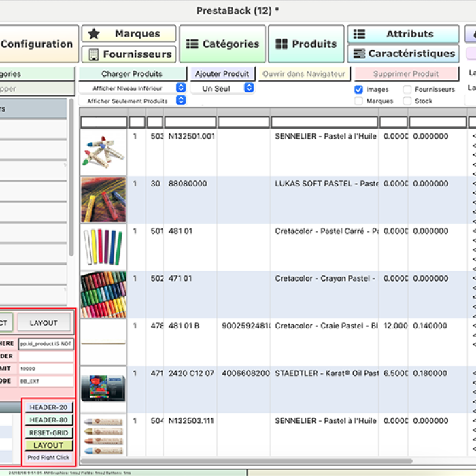This screenshot has height=476, width=476.
Task: Click the Ajouter Produit button
Action: pyautogui.click(x=222, y=73)
